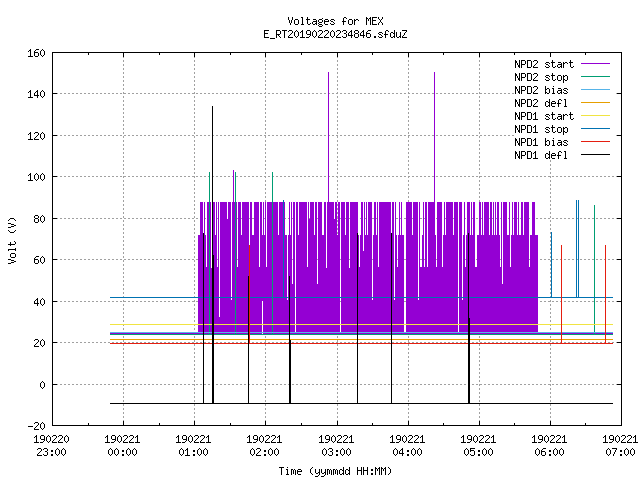Click the x-axis label 190221 01:00
The height and width of the screenshot is (480, 640).
pos(193,446)
